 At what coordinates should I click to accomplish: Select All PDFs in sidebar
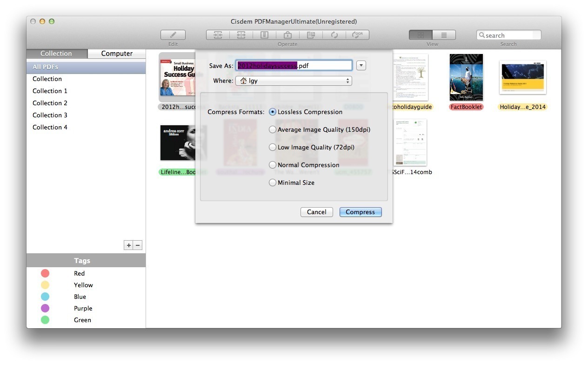coord(45,67)
